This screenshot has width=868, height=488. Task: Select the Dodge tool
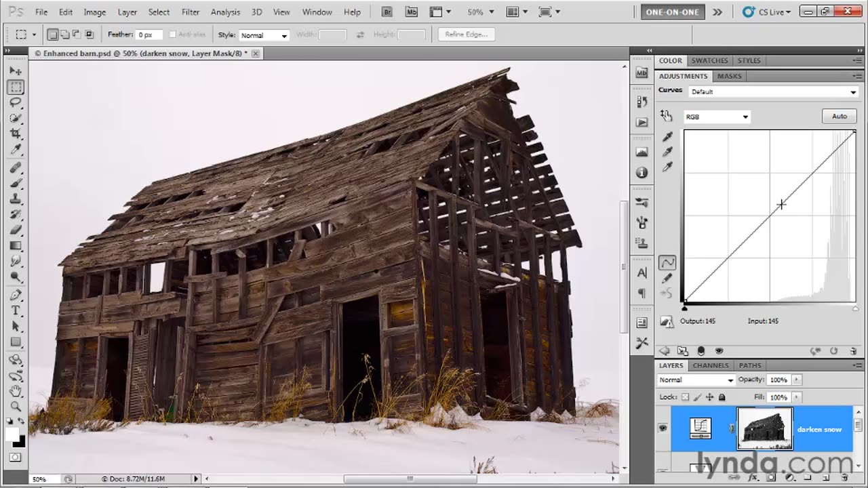[x=16, y=277]
